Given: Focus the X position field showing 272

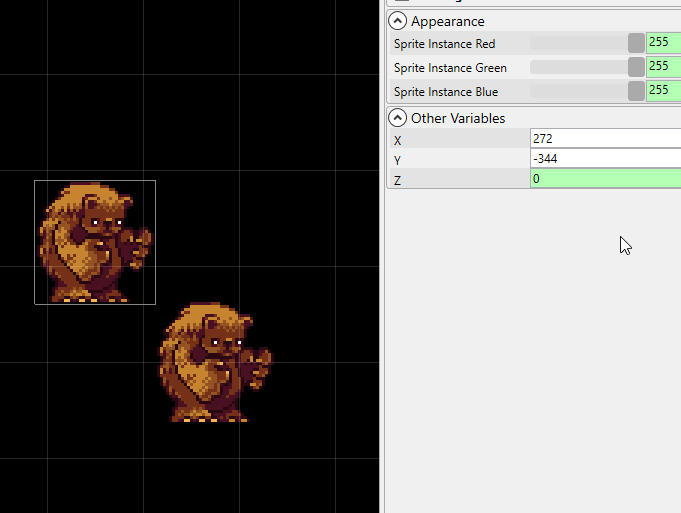Looking at the screenshot, I should (604, 139).
